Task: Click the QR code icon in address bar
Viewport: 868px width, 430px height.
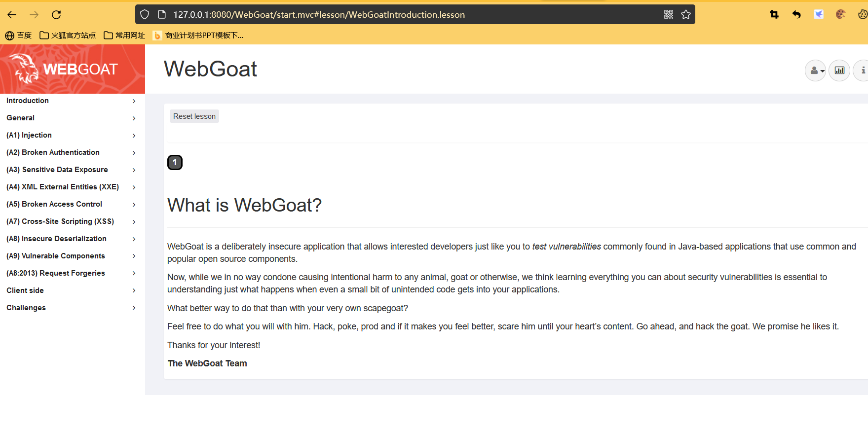Action: 669,15
